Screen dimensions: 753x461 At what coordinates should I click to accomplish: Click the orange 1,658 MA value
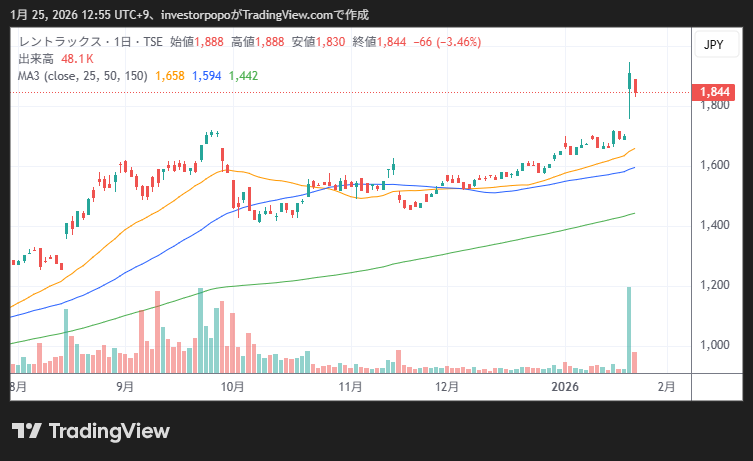[170, 75]
